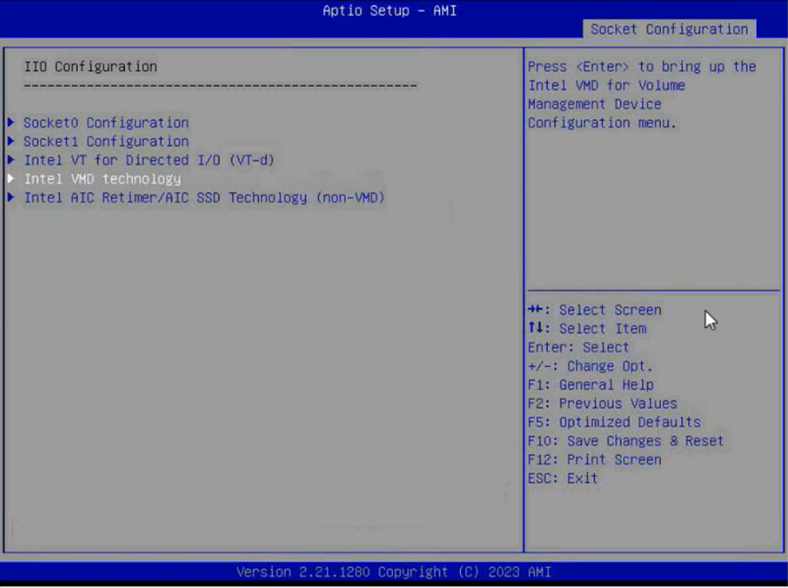Click the 'Enter: Select' hint
This screenshot has height=588, width=788.
click(578, 347)
